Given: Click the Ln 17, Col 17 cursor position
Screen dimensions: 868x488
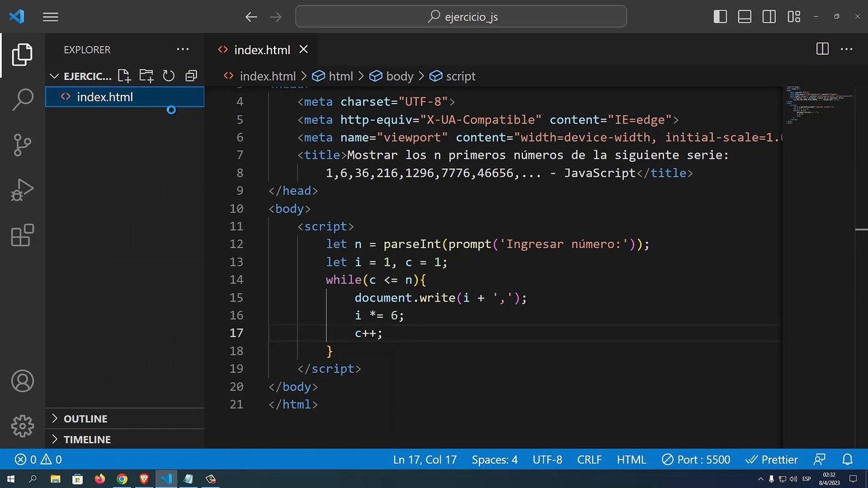Looking at the screenshot, I should [425, 460].
